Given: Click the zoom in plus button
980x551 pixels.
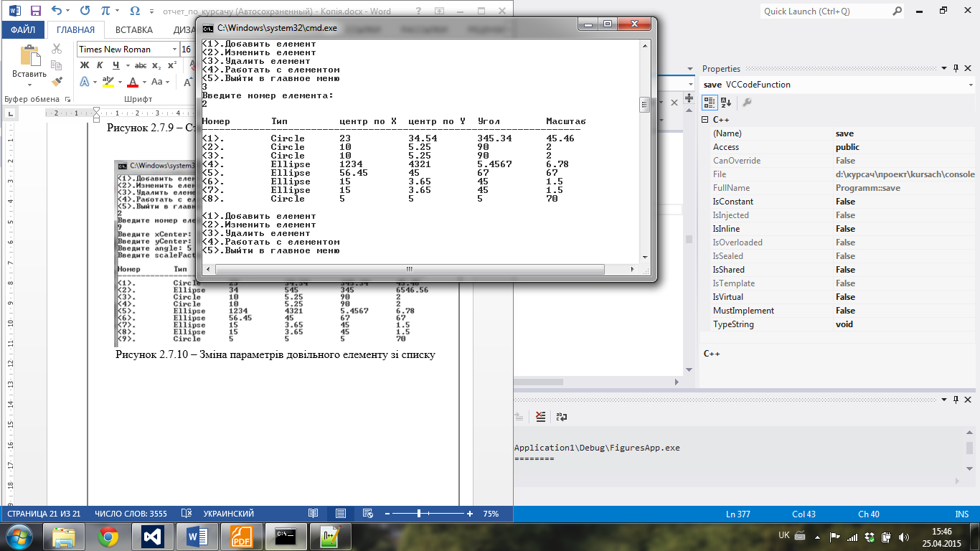Looking at the screenshot, I should 470,514.
